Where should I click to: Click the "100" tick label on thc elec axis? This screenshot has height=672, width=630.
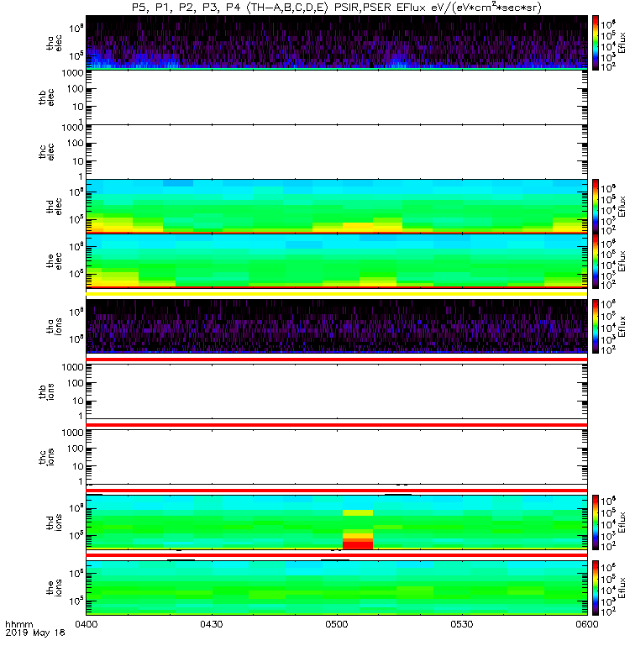coord(75,143)
